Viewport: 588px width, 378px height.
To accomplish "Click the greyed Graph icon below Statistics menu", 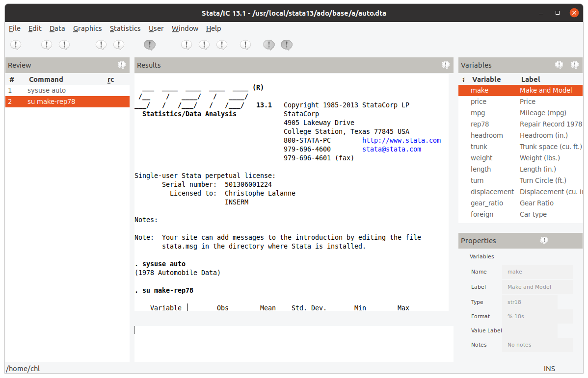I will 150,45.
